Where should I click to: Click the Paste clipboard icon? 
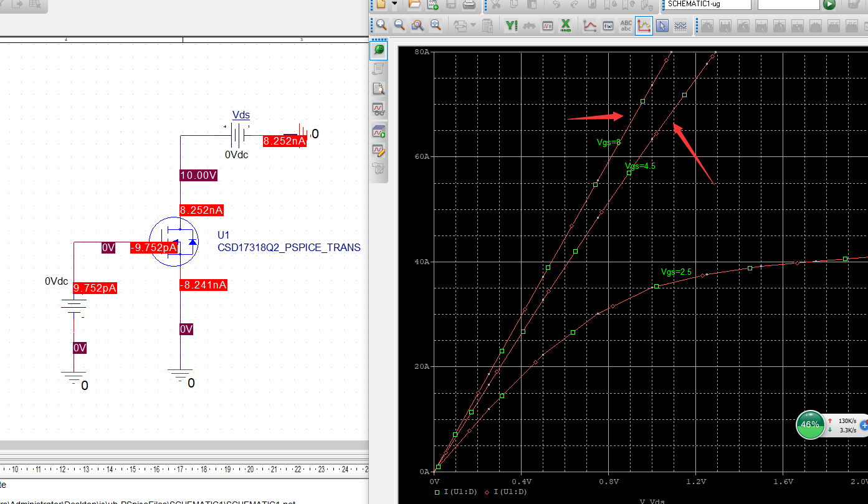[532, 4]
